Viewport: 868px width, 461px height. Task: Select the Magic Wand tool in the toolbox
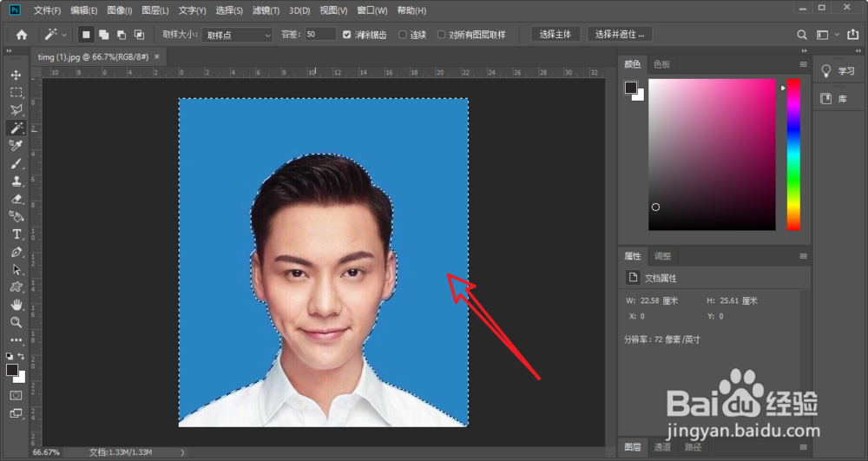pyautogui.click(x=16, y=128)
